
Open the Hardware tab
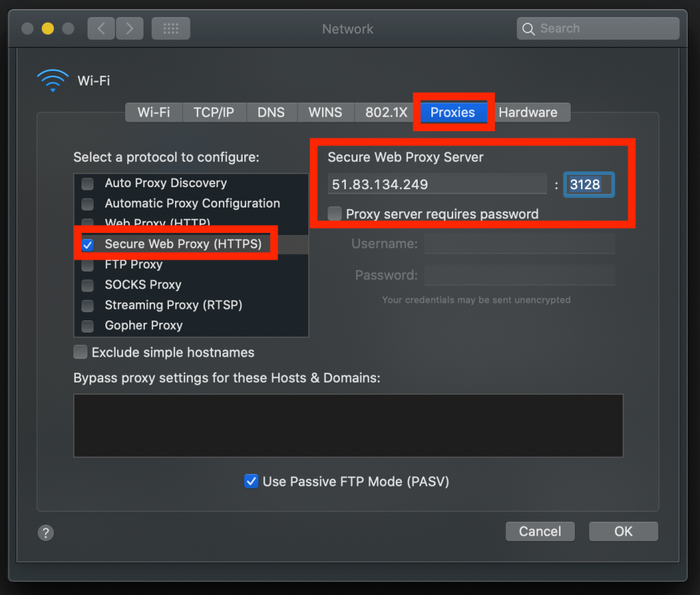click(x=528, y=113)
